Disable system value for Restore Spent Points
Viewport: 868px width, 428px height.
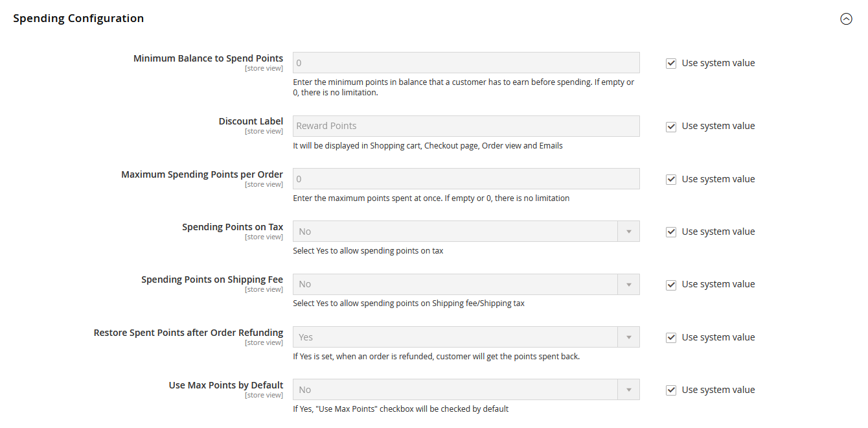(x=671, y=338)
